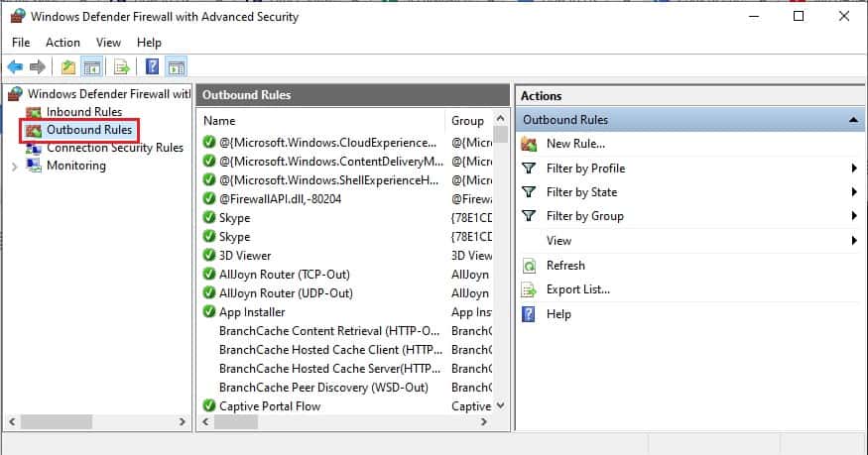Select the 3D Viewer outbound rule
Viewport: 868px width, 455px height.
pyautogui.click(x=244, y=256)
